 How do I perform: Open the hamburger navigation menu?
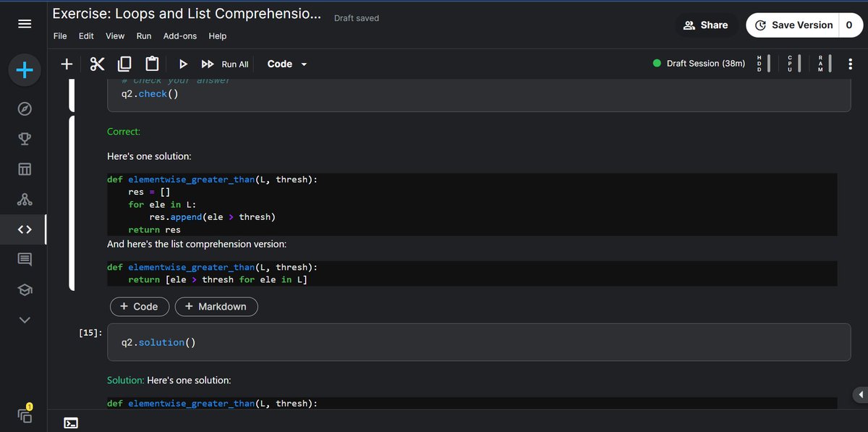click(x=24, y=25)
